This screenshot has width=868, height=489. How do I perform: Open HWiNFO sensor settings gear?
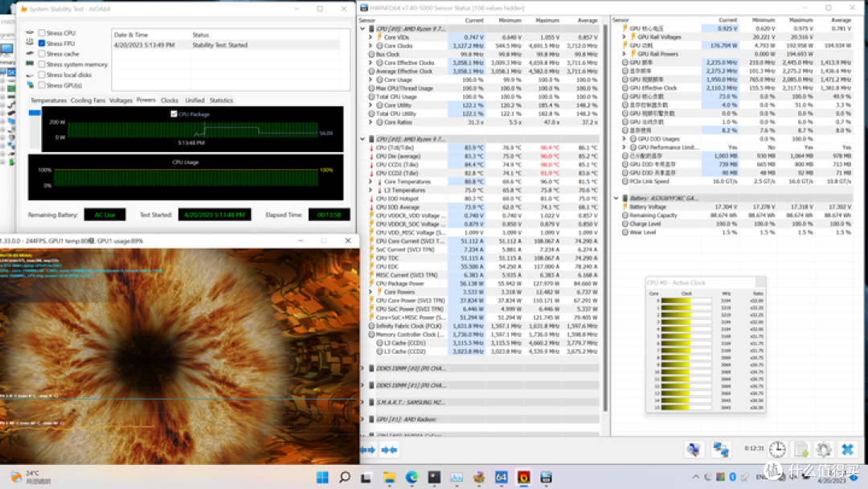(x=823, y=450)
